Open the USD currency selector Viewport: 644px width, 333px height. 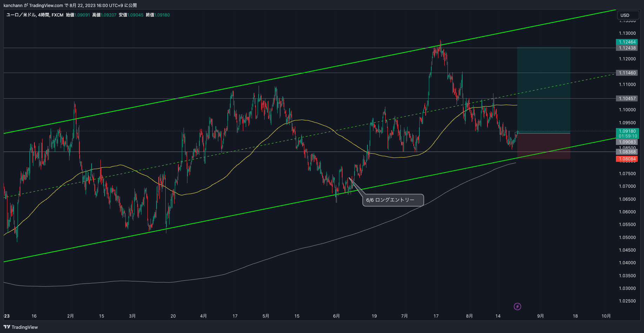628,15
